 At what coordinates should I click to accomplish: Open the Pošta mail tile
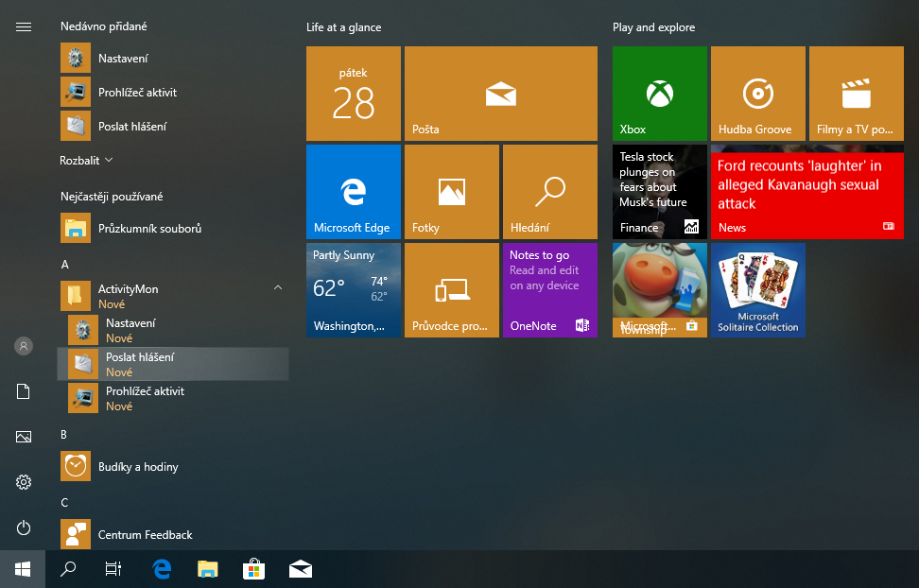click(x=501, y=94)
